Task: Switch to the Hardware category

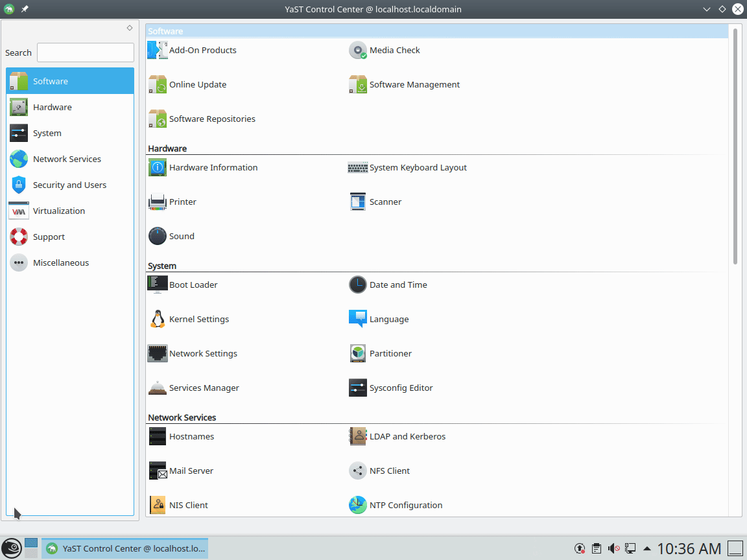Action: coord(70,107)
